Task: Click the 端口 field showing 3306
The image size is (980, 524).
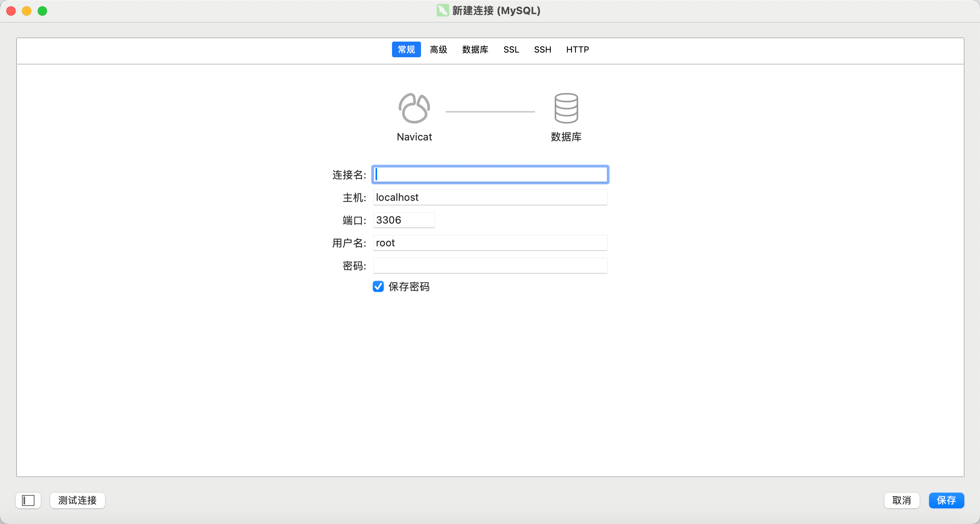Action: tap(404, 220)
